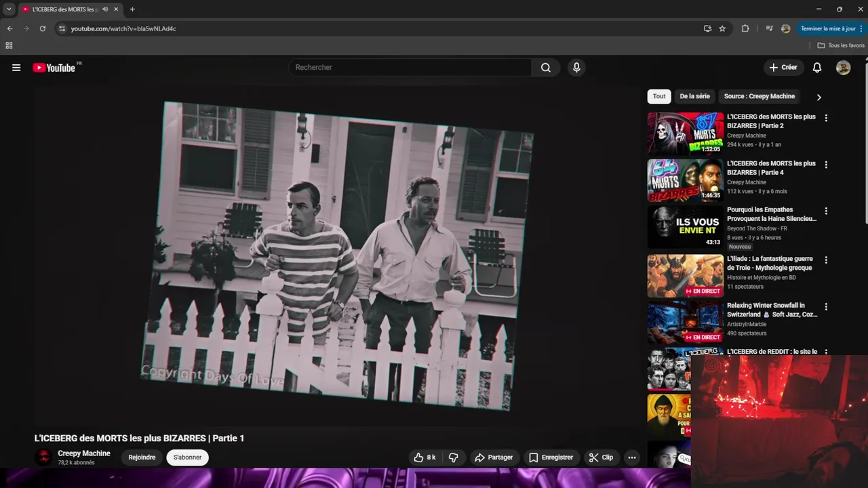Click the 'Créer' button
This screenshot has height=488, width=868.
click(x=783, y=68)
